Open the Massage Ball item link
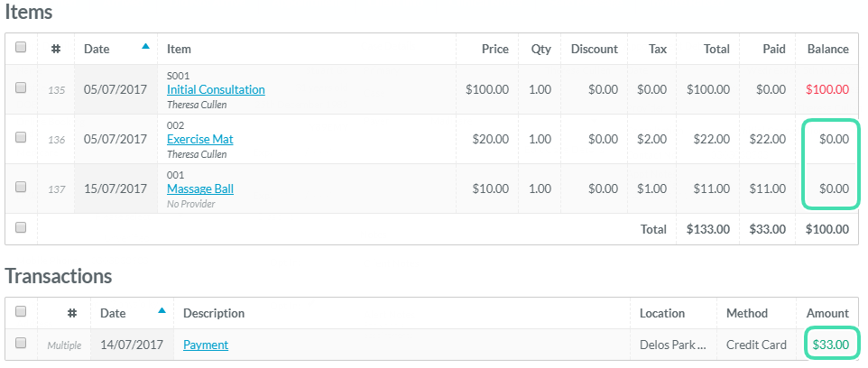This screenshot has height=368, width=868. (x=199, y=189)
